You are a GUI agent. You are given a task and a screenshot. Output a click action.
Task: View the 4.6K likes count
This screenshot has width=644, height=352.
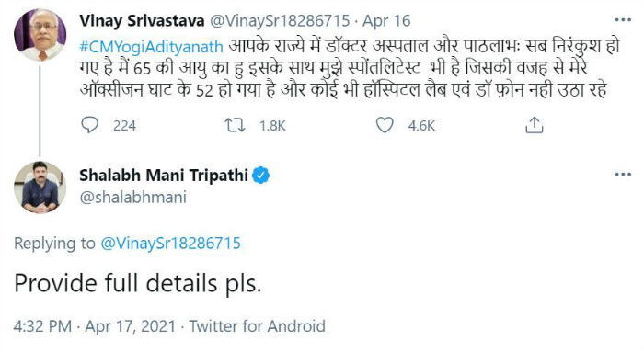tap(421, 126)
